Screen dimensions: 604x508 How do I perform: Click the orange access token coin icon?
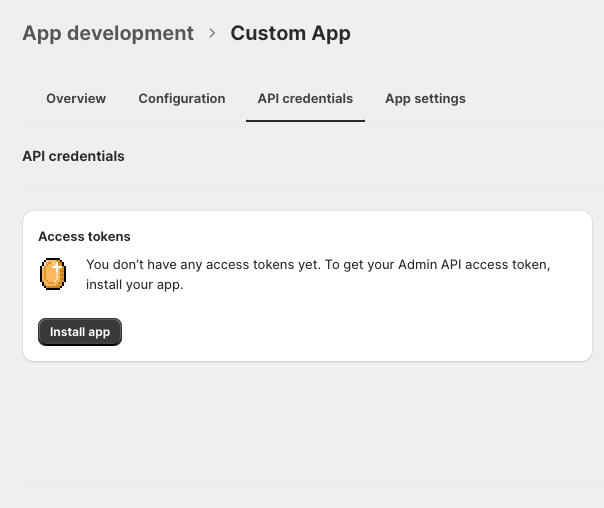(53, 274)
